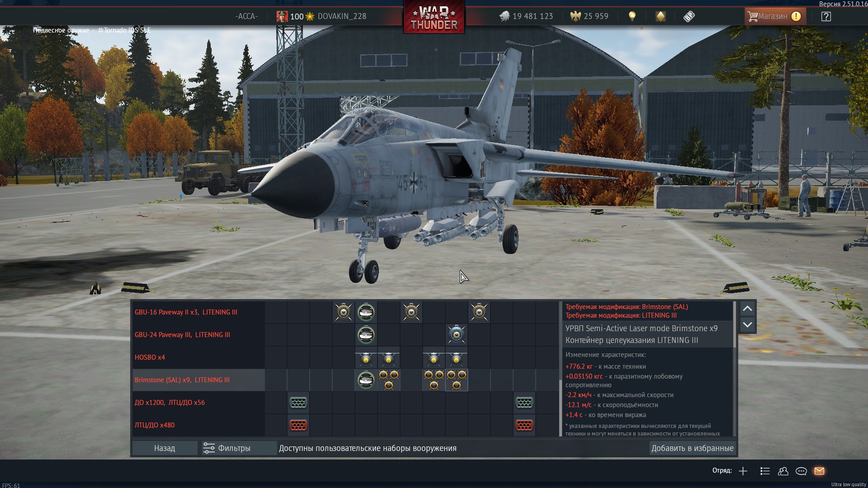The image size is (868, 488).
Task: Open the light bulb hints icon
Action: [x=632, y=16]
